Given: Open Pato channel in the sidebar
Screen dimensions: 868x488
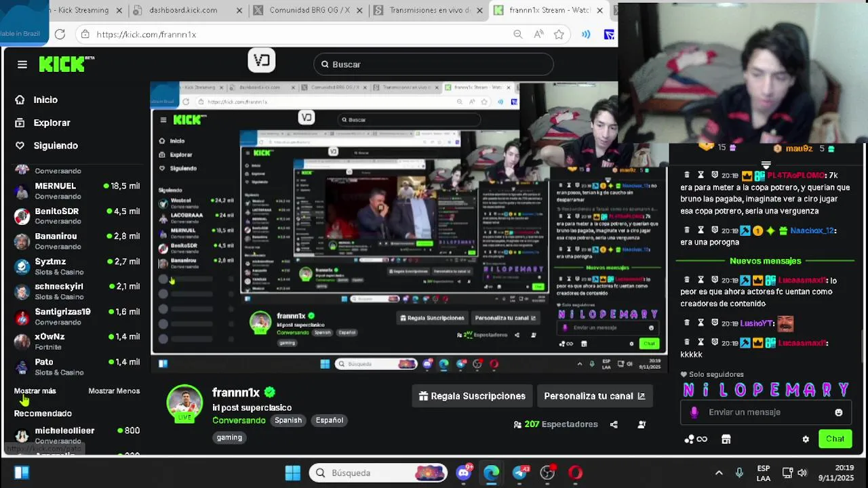Looking at the screenshot, I should click(77, 366).
